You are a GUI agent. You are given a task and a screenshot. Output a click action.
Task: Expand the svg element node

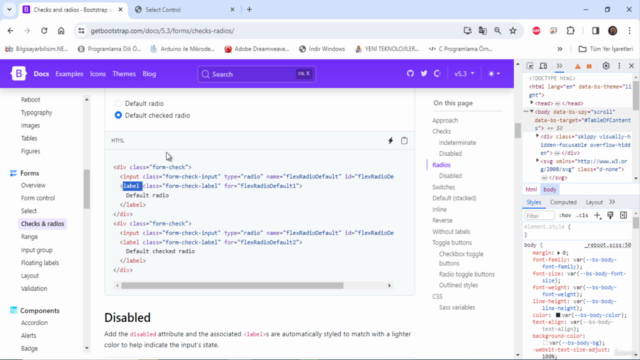538,161
